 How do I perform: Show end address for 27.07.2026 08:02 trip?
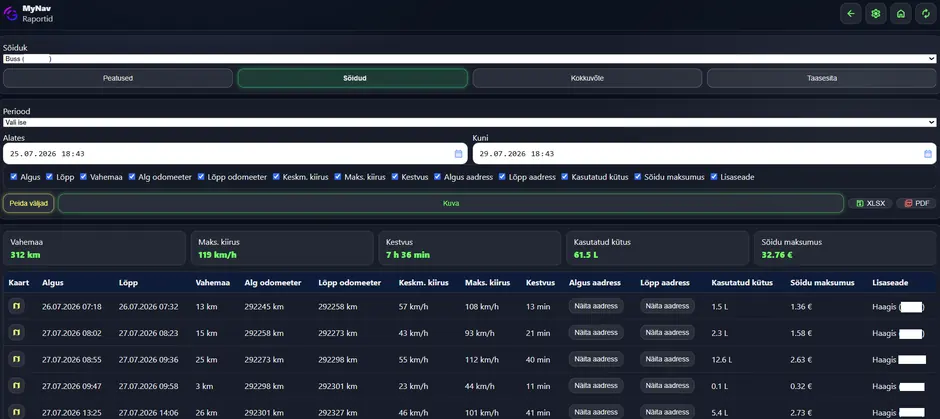(x=667, y=333)
